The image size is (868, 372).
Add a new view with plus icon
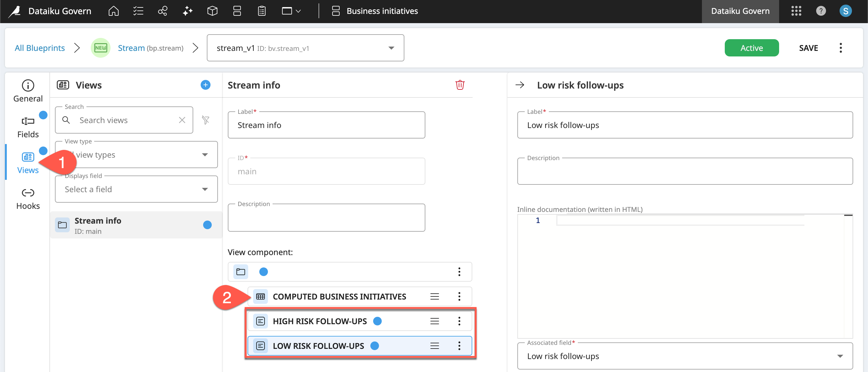[206, 85]
